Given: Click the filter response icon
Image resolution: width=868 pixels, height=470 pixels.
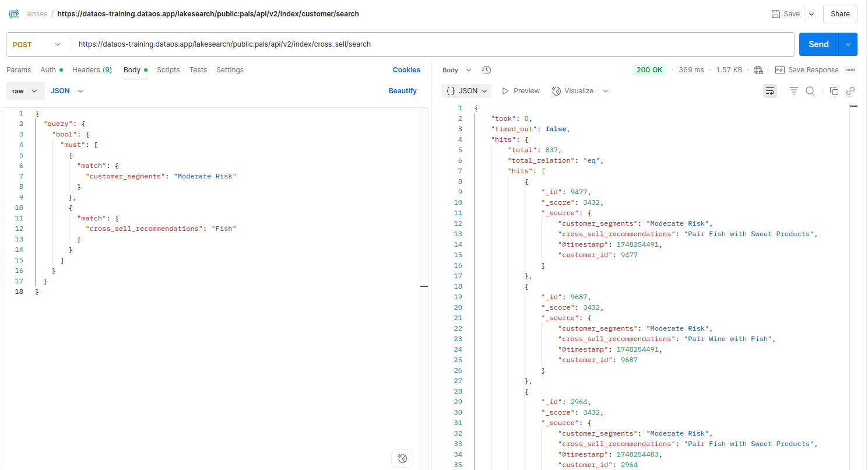Looking at the screenshot, I should point(793,91).
